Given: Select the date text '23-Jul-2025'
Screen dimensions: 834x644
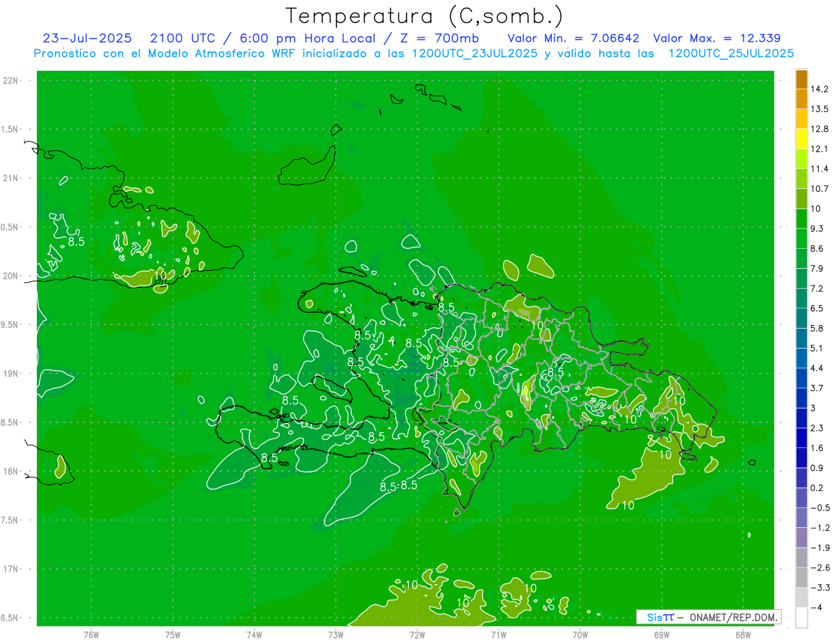Looking at the screenshot, I should (x=88, y=38).
